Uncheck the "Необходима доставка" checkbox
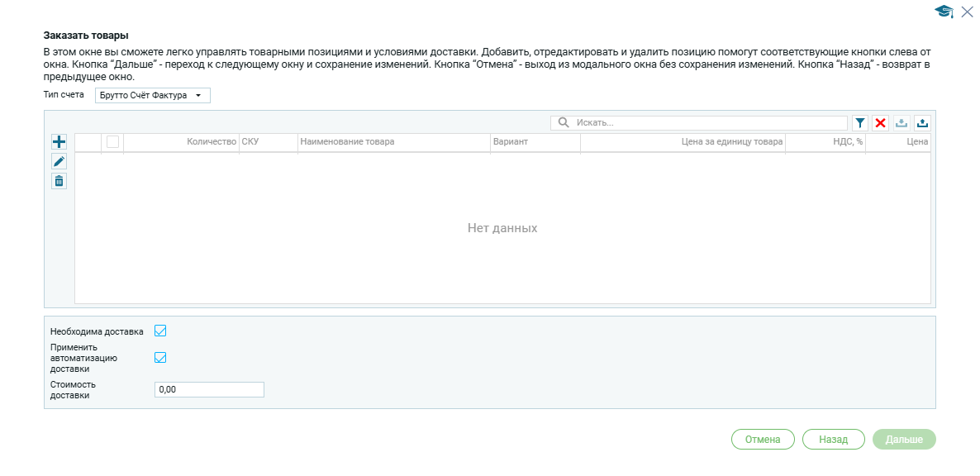The height and width of the screenshot is (476, 980). pos(161,331)
